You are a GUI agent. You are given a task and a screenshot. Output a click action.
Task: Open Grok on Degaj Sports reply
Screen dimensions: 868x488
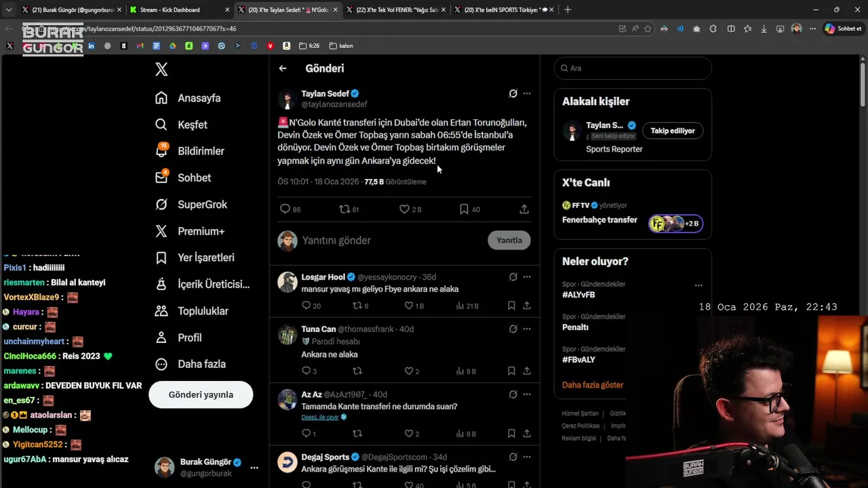point(513,457)
